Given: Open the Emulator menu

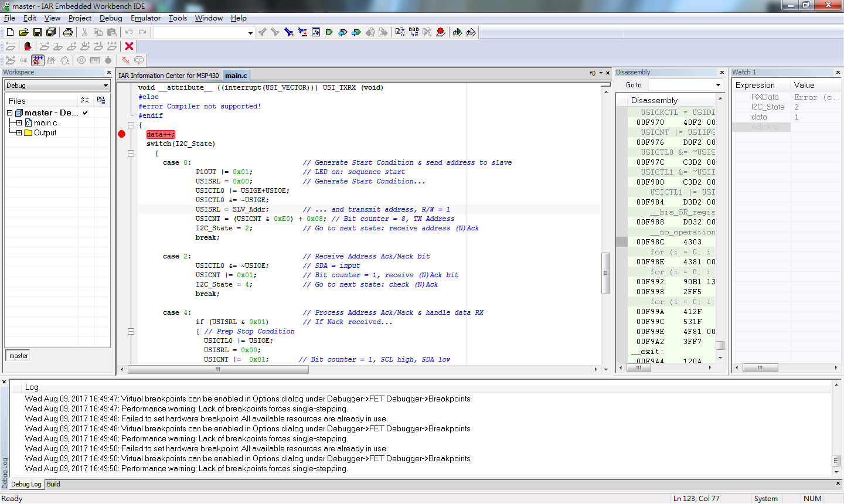Looking at the screenshot, I should tap(145, 18).
